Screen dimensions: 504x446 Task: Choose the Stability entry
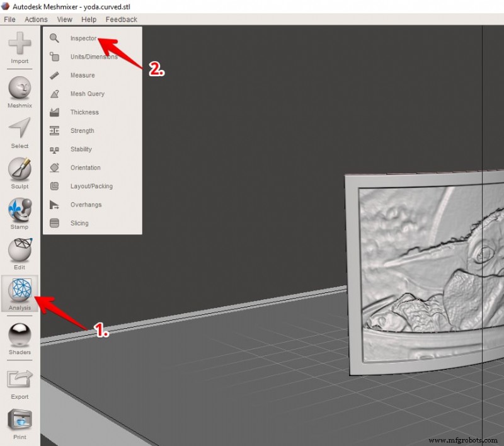81,149
